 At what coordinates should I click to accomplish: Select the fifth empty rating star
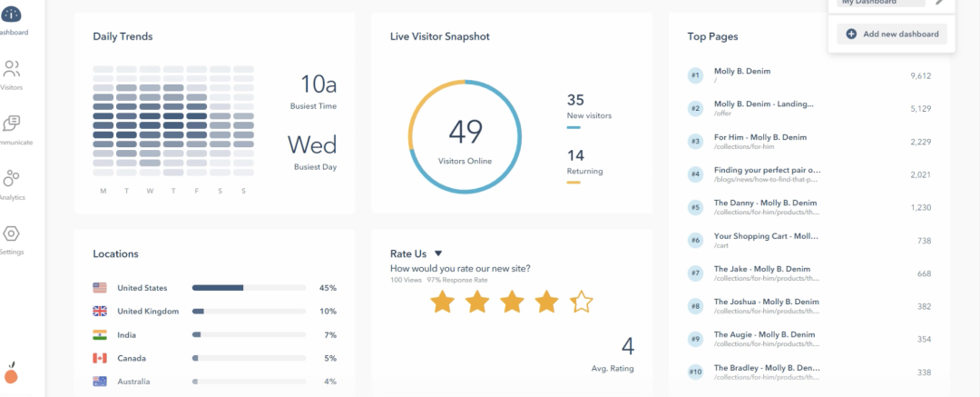581,302
